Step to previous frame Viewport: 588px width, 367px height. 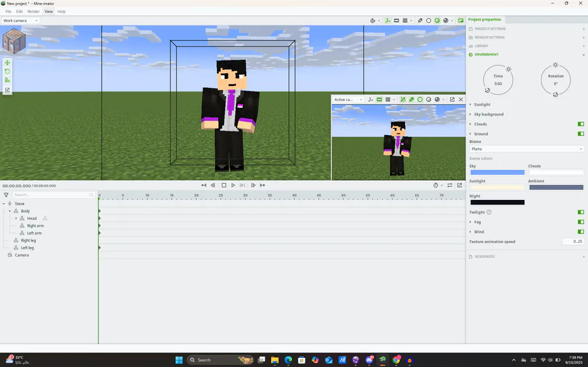point(213,185)
